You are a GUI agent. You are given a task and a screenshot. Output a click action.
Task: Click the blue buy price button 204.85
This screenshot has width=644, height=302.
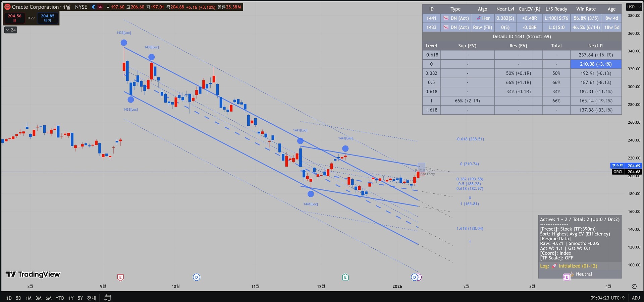point(48,18)
